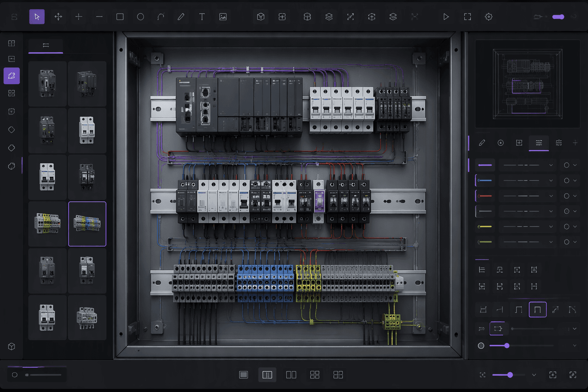Open line style dropdown for red wire

pos(528,196)
